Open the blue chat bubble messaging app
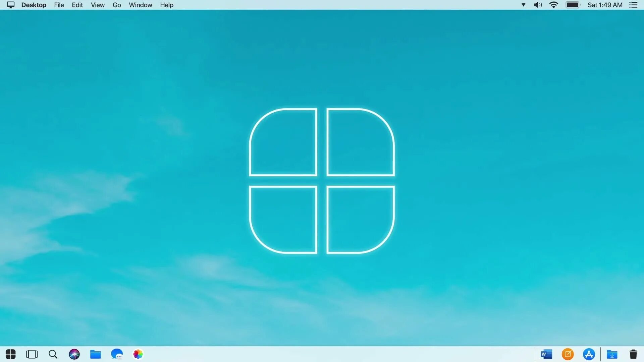The height and width of the screenshot is (362, 644). tap(117, 354)
